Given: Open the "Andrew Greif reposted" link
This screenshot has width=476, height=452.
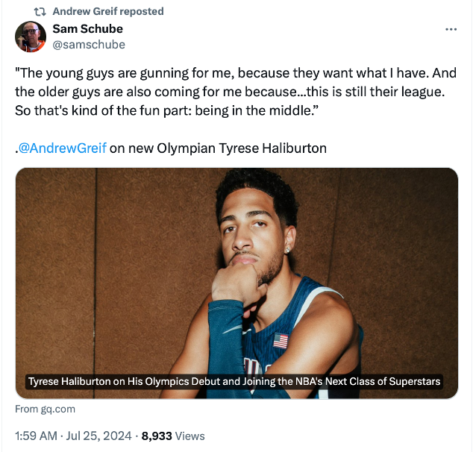Looking at the screenshot, I should pyautogui.click(x=107, y=11).
